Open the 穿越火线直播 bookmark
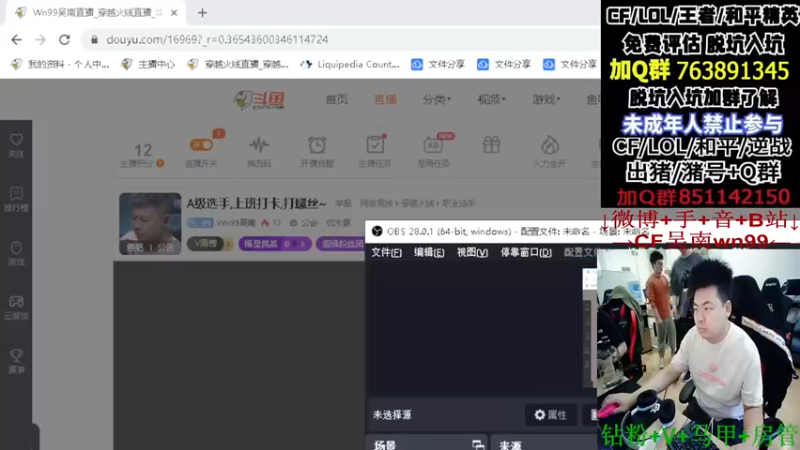 pyautogui.click(x=238, y=64)
